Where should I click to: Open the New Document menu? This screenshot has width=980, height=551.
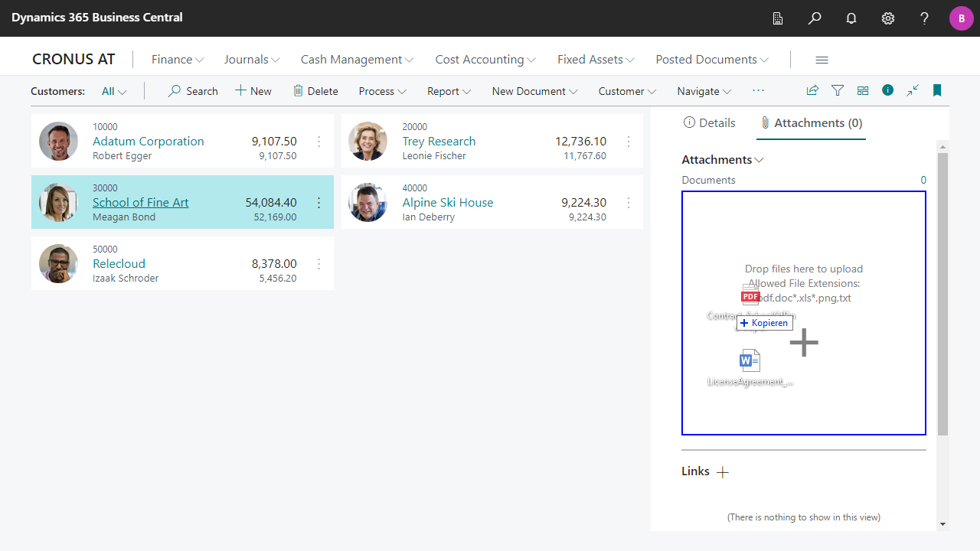534,91
